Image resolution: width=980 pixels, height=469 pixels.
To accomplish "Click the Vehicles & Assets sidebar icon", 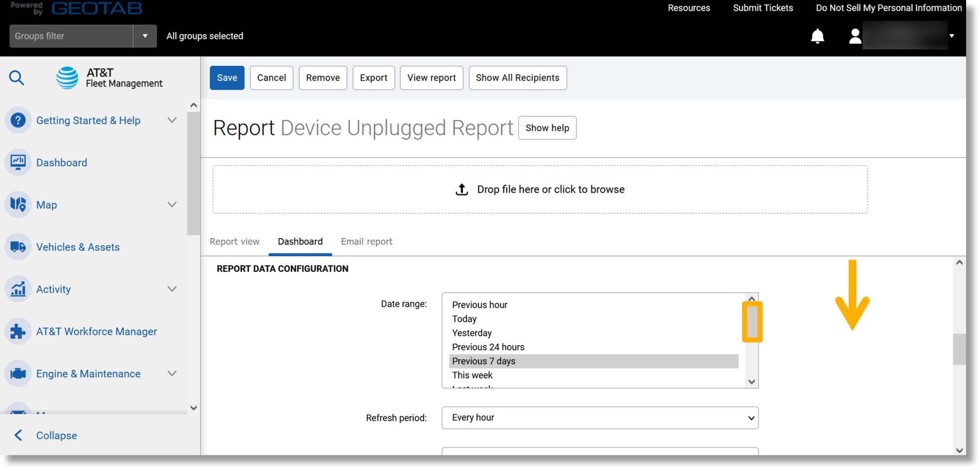I will tap(18, 247).
